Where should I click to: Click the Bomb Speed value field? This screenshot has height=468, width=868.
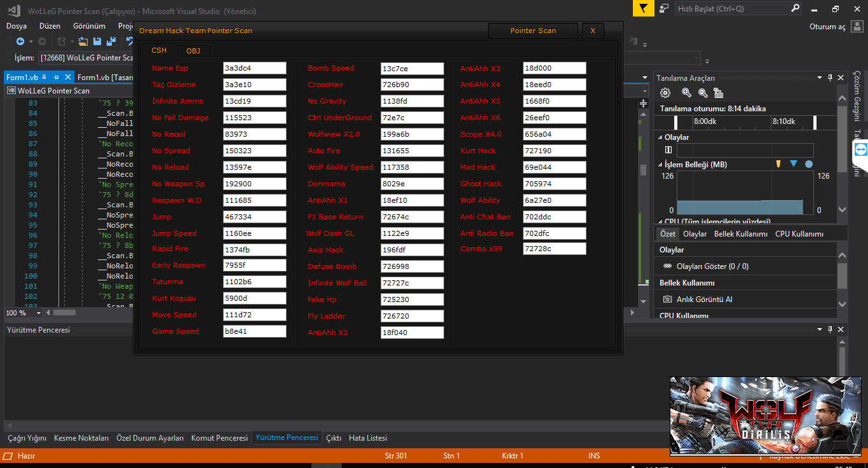[412, 68]
